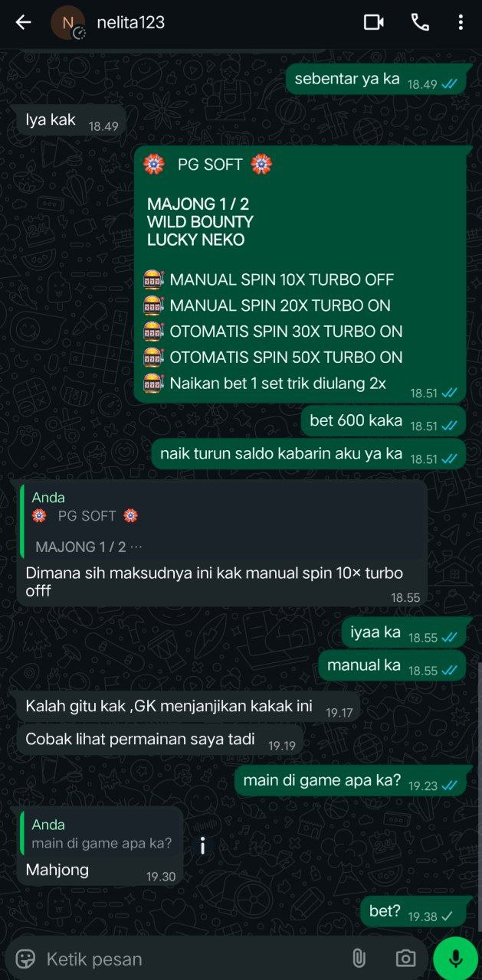Tap the quoted PG SOFT reply preview
This screenshot has height=980, width=482.
(222, 522)
